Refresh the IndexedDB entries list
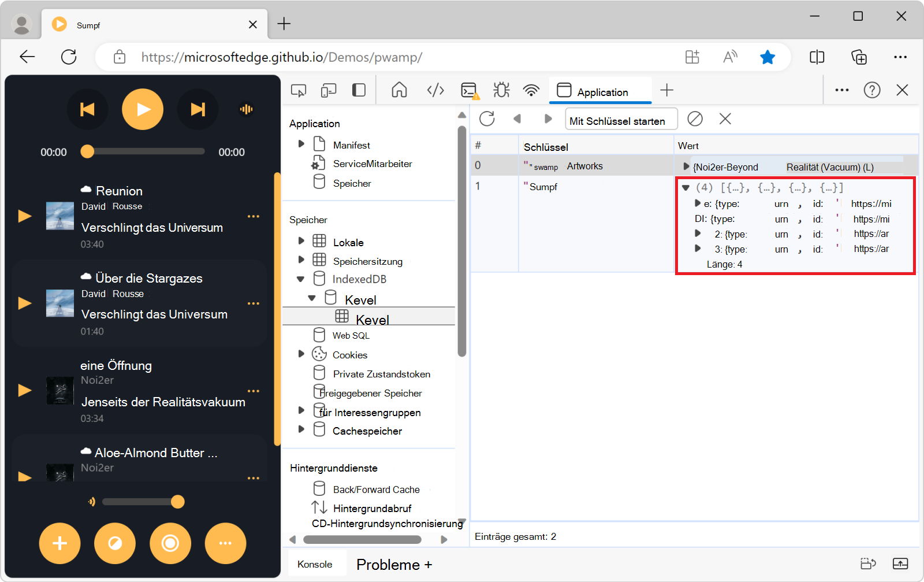 click(x=487, y=119)
